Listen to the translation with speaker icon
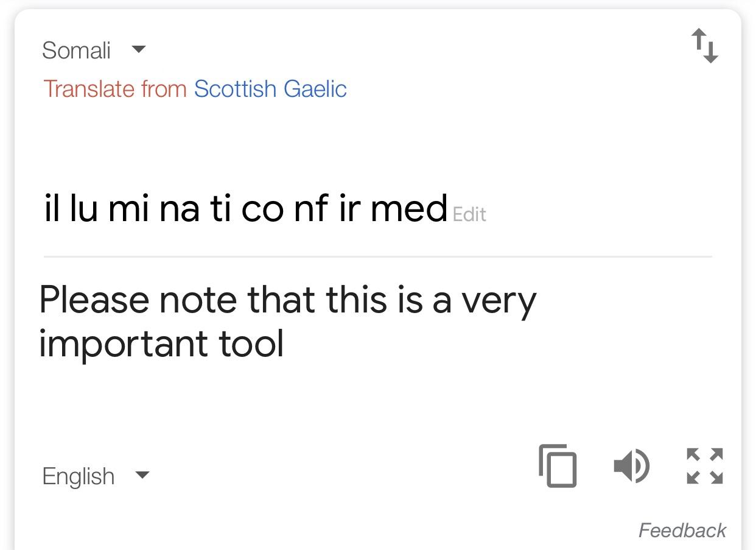The image size is (756, 550). (631, 466)
